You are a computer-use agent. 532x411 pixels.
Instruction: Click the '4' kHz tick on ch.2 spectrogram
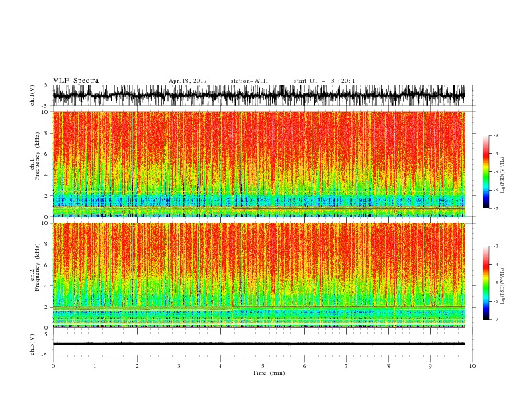point(48,286)
